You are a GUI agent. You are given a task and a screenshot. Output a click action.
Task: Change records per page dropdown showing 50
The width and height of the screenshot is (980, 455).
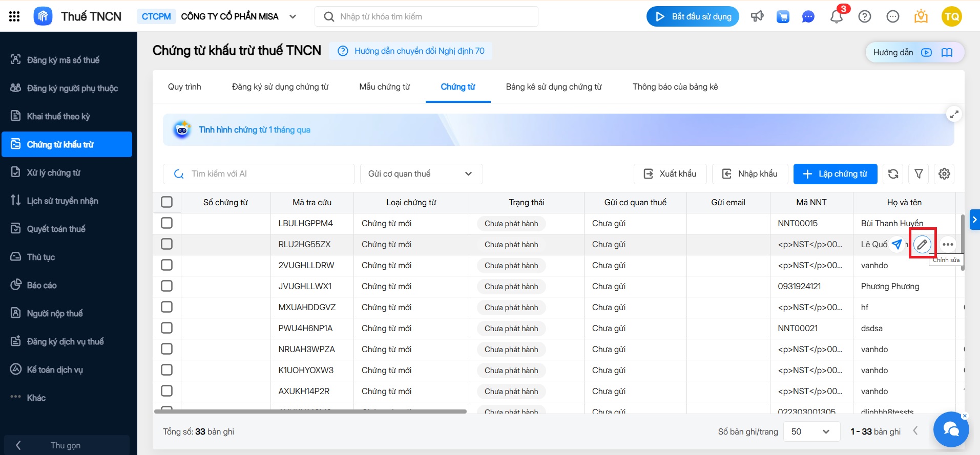[x=811, y=431]
